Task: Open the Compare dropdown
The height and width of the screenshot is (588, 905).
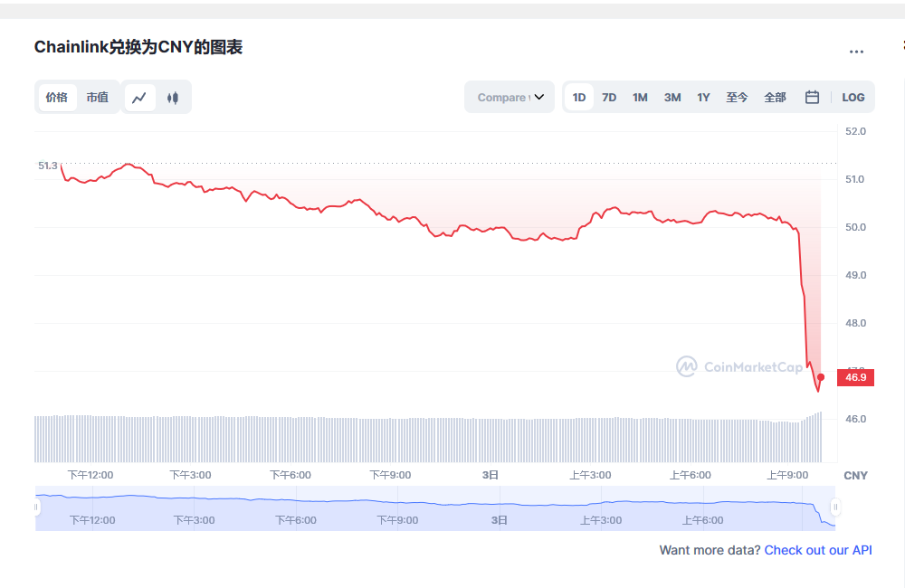Action: [x=510, y=97]
